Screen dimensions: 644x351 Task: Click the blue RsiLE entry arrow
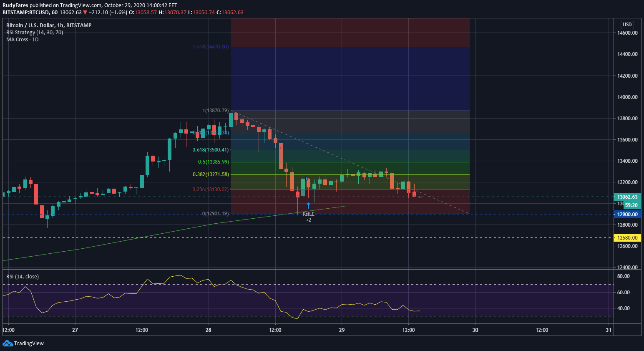coord(308,205)
